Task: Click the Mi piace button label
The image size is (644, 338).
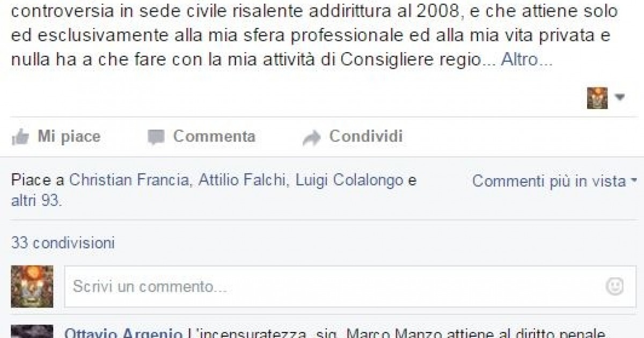Action: pos(69,137)
